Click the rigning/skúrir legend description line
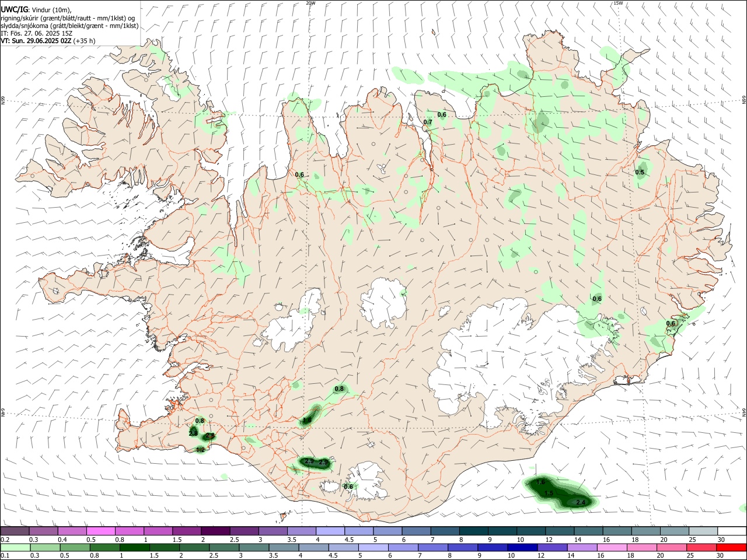This screenshot has width=747, height=560. tap(68, 18)
